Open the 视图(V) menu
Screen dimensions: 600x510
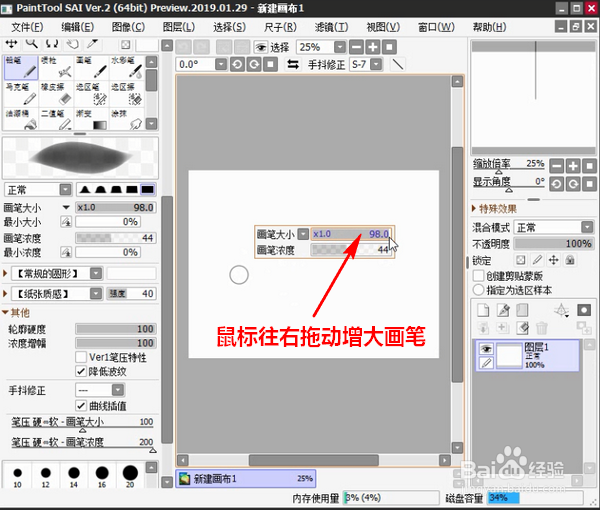383,27
